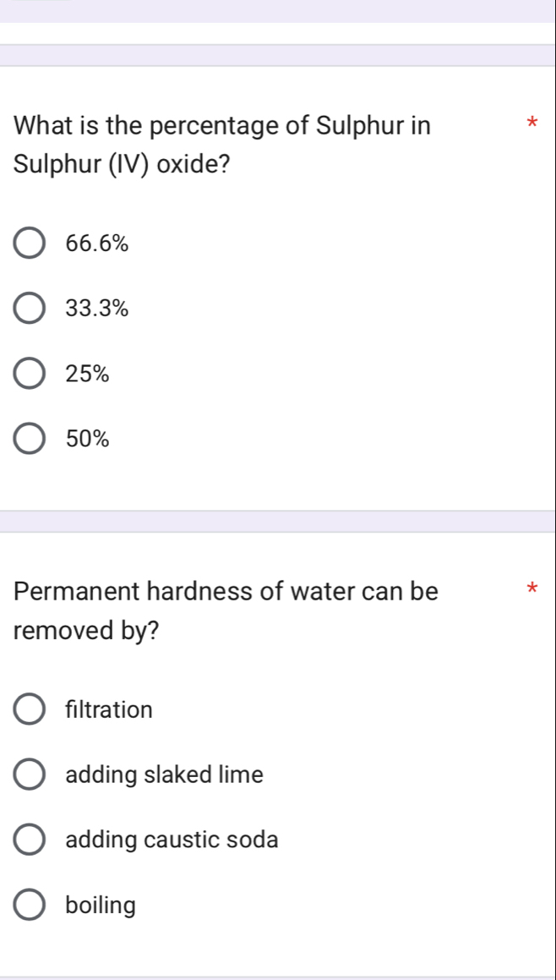Image resolution: width=556 pixels, height=980 pixels.
Task: Click the empty radio circle beside filtration
Action: [x=28, y=709]
